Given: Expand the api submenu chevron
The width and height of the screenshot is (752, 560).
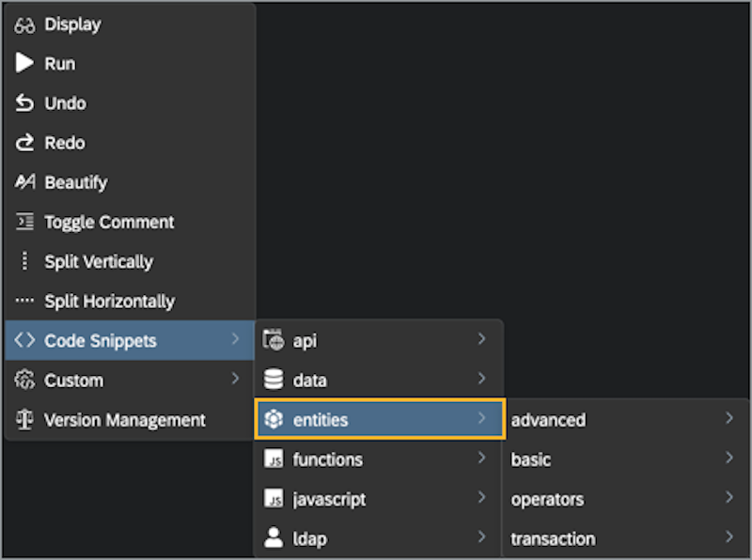Looking at the screenshot, I should [x=482, y=339].
